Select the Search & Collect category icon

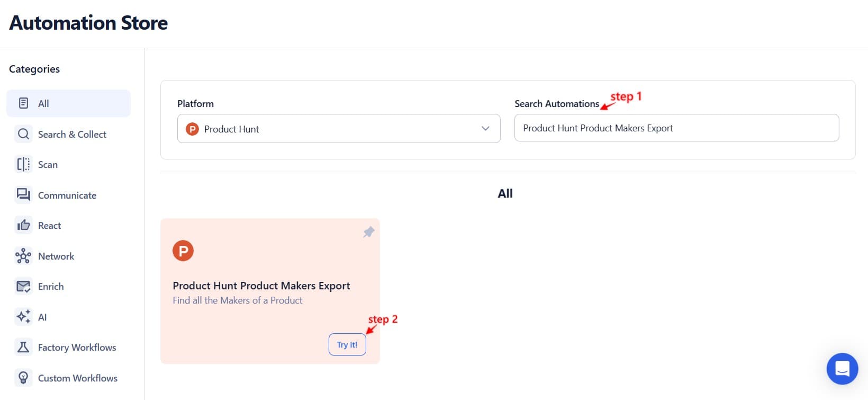(23, 134)
